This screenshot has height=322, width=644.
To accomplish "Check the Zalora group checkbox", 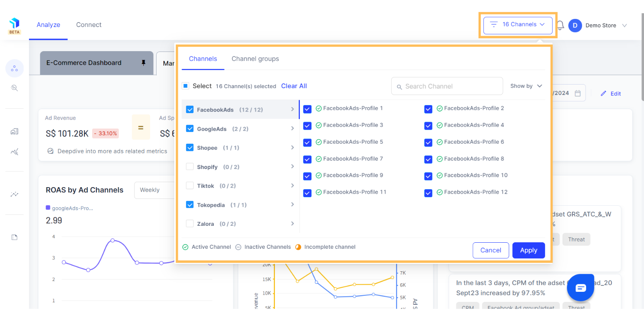I will click(190, 223).
